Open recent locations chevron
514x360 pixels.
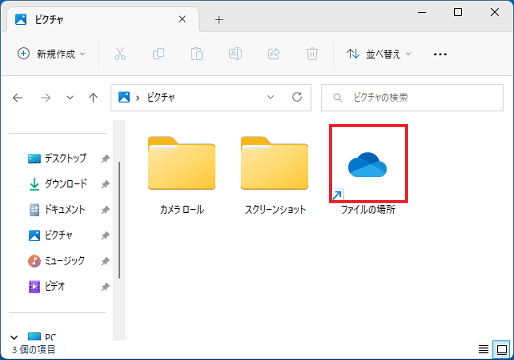click(x=70, y=98)
